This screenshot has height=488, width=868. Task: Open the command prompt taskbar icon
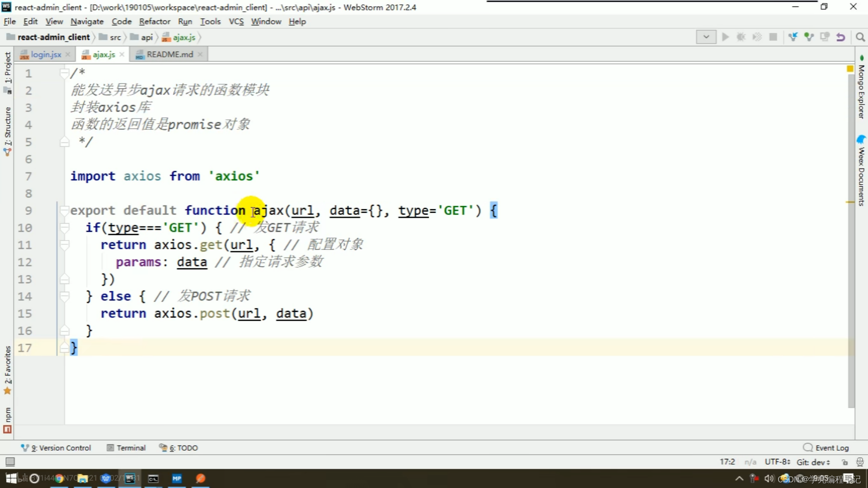(x=153, y=478)
